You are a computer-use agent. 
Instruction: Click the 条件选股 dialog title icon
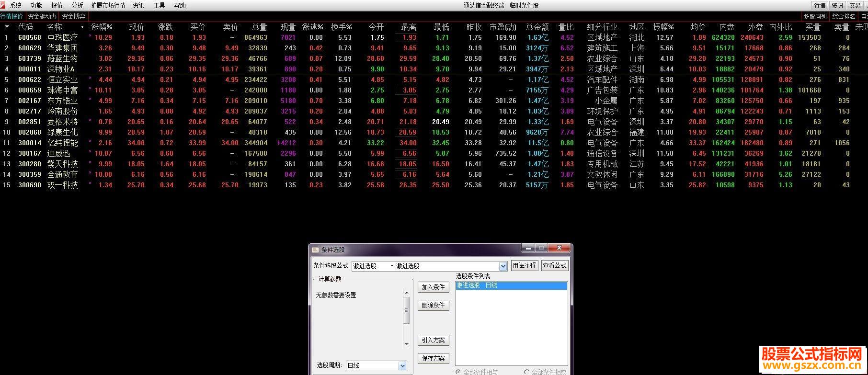point(315,250)
